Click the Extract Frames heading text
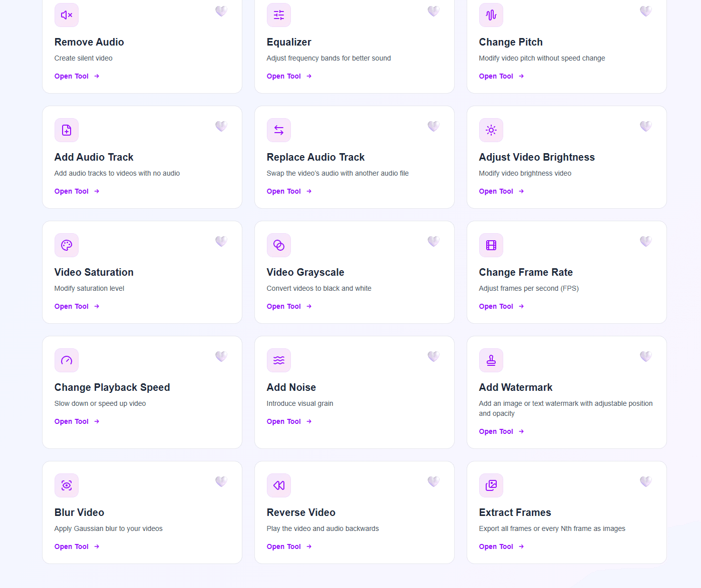The width and height of the screenshot is (701, 588). click(x=515, y=512)
